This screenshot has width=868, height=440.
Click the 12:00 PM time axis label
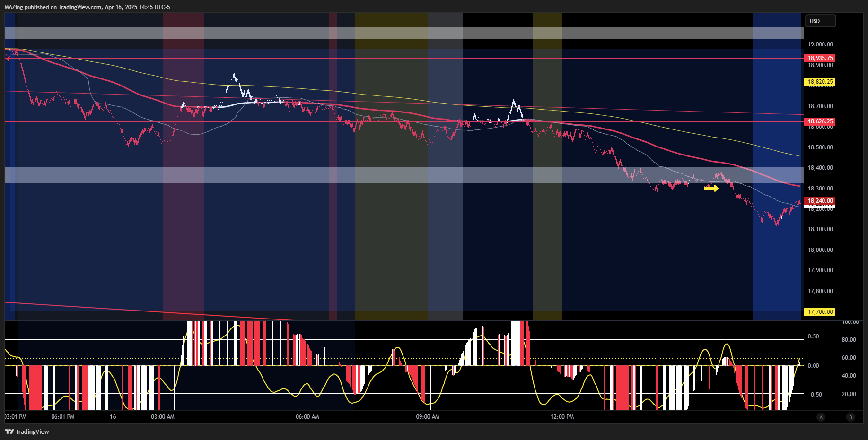(562, 417)
